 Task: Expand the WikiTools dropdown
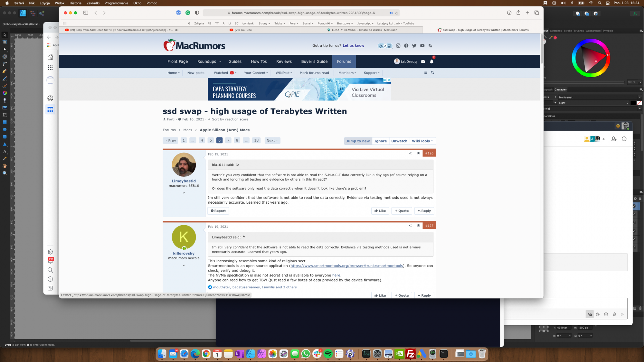click(x=422, y=141)
